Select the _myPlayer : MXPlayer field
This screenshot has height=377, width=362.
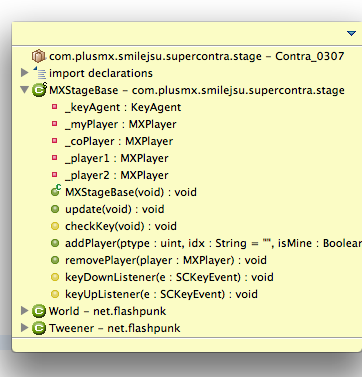121,124
